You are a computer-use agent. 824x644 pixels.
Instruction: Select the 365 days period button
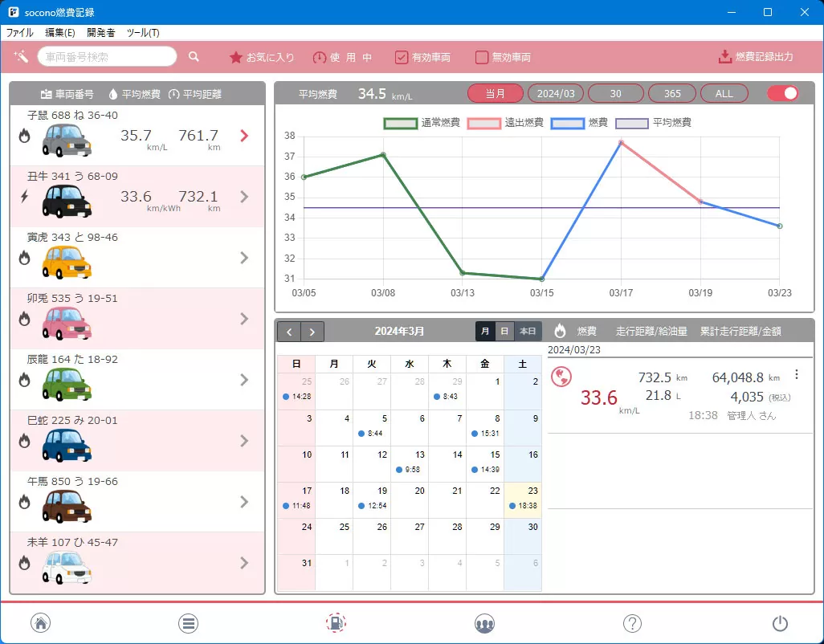coord(672,93)
